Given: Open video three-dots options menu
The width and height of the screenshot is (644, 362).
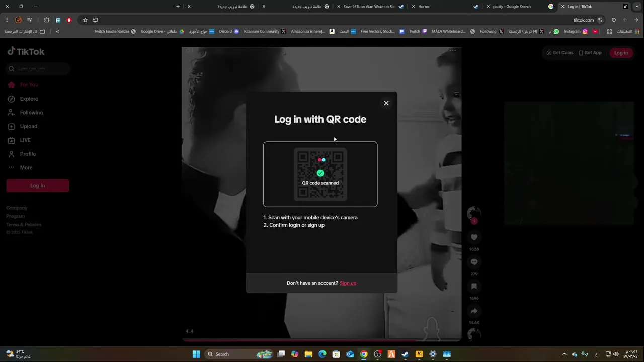Looking at the screenshot, I should (453, 51).
